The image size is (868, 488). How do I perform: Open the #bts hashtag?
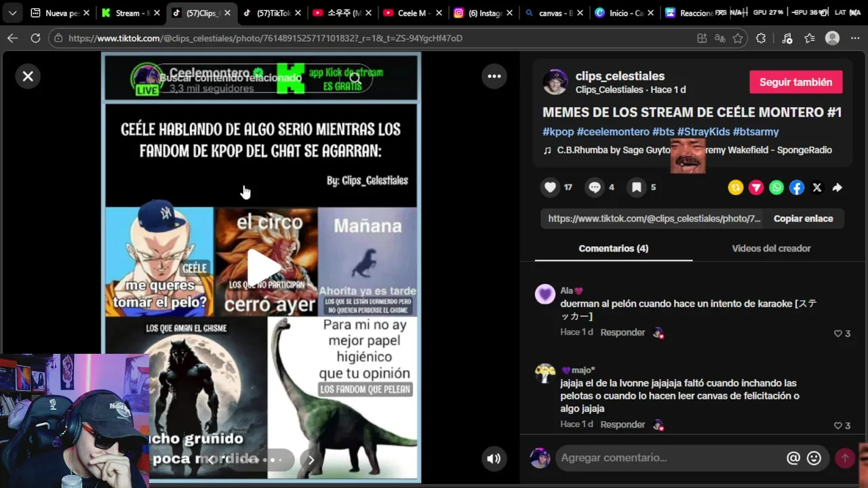pyautogui.click(x=663, y=131)
